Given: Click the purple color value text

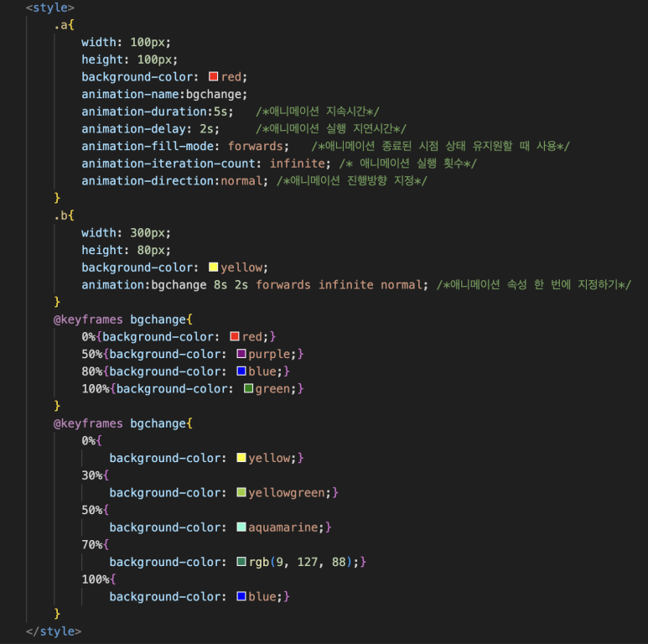Looking at the screenshot, I should pyautogui.click(x=269, y=354).
